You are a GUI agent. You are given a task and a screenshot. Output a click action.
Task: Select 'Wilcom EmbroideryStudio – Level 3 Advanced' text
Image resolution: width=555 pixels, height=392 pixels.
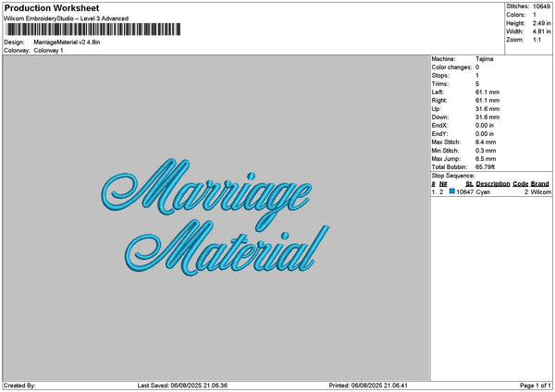pos(67,18)
